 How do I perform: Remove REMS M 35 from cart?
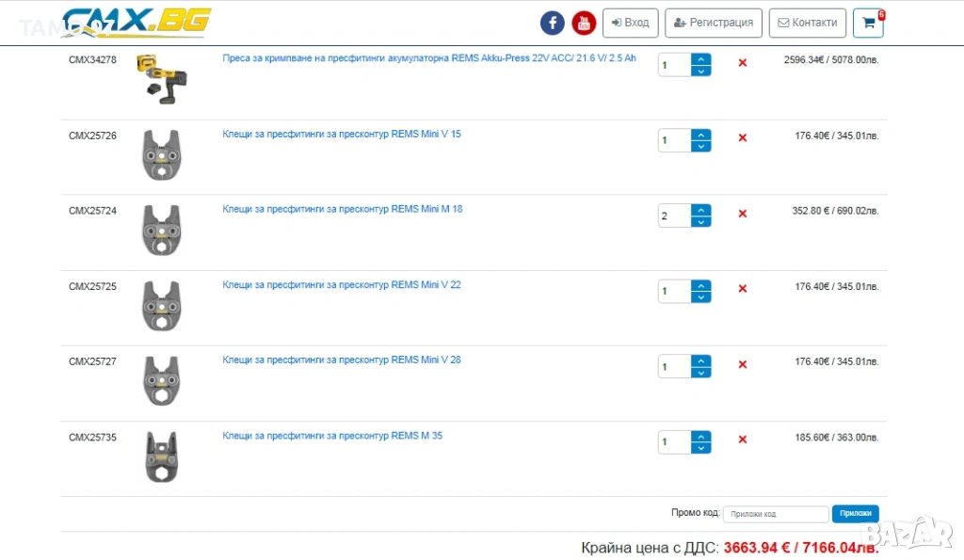pos(742,440)
